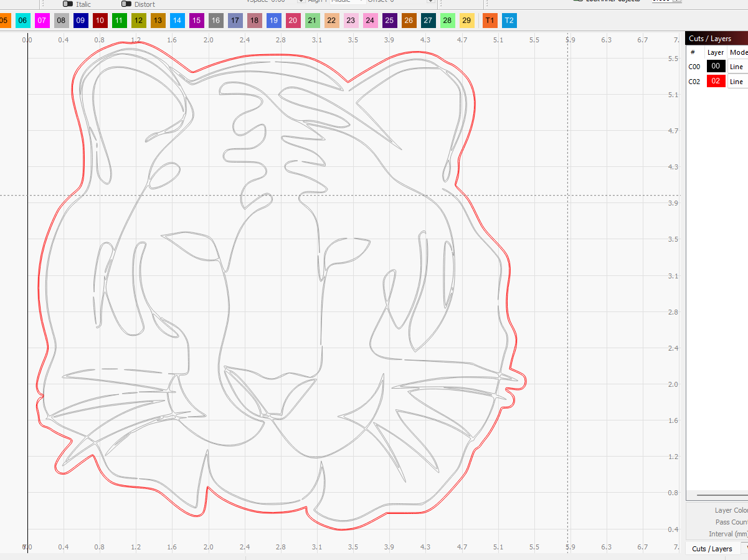The height and width of the screenshot is (560, 748).
Task: Open Mode dropdown for layer C02
Action: [x=737, y=82]
